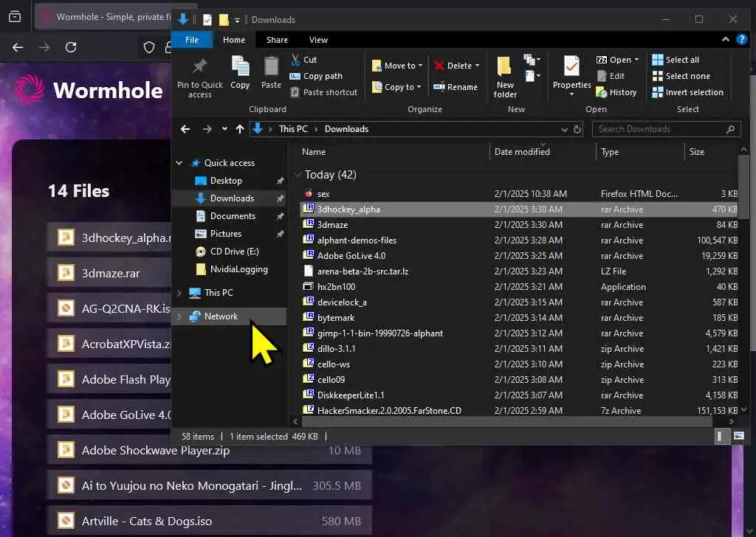
Task: Open address bar history dropdown
Action: (x=565, y=129)
